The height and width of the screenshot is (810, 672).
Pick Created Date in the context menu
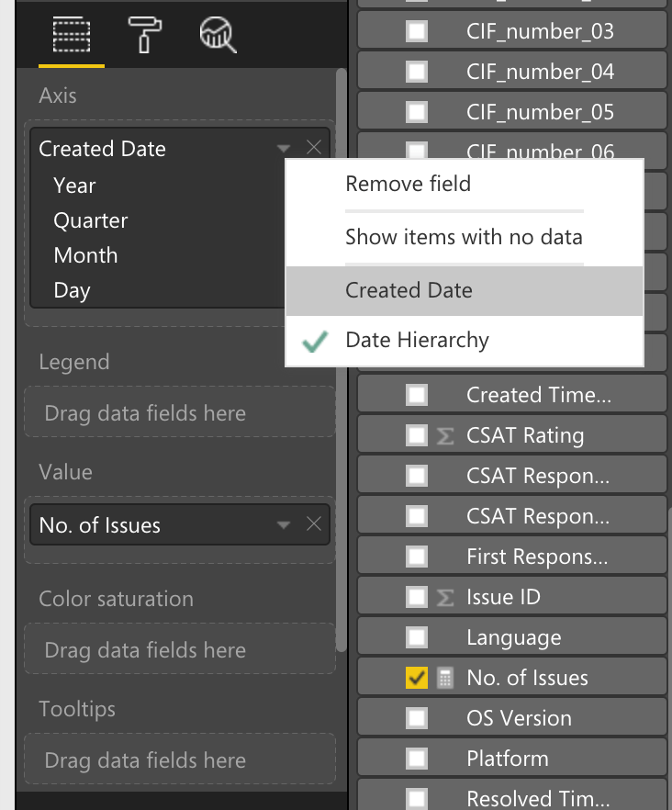click(x=409, y=291)
